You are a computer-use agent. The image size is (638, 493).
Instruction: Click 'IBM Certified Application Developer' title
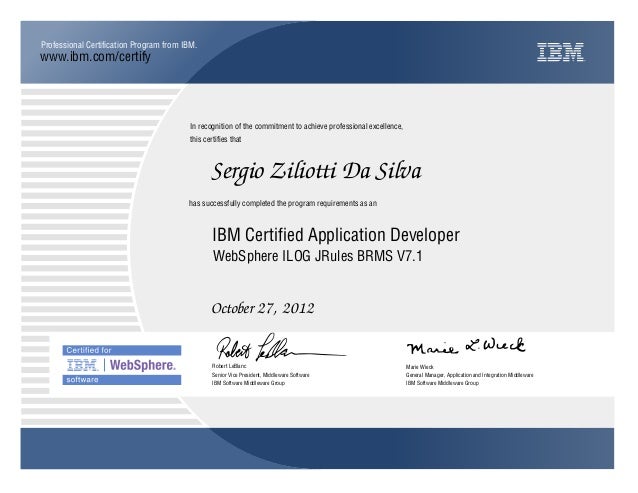tap(336, 235)
